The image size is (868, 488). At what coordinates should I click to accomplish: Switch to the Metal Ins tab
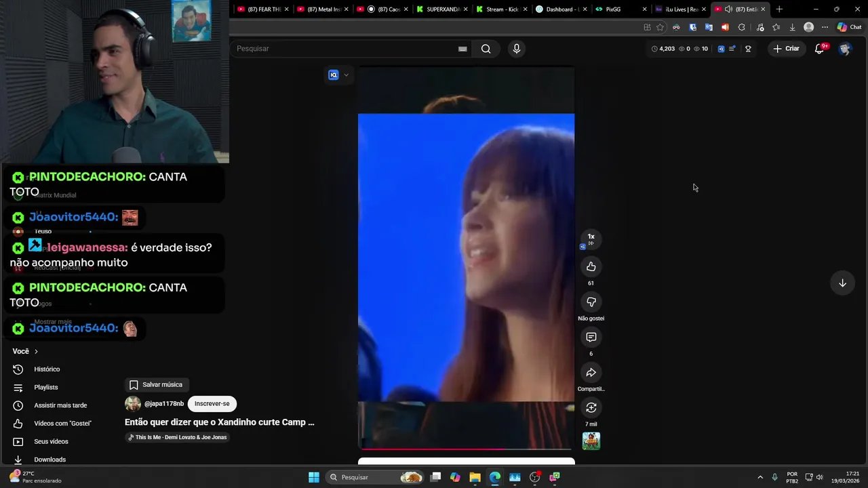coord(323,9)
